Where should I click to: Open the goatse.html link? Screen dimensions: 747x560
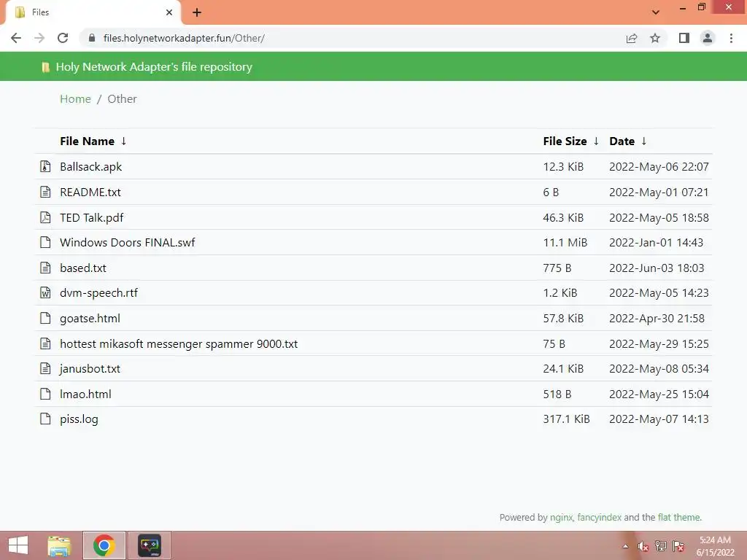(90, 318)
